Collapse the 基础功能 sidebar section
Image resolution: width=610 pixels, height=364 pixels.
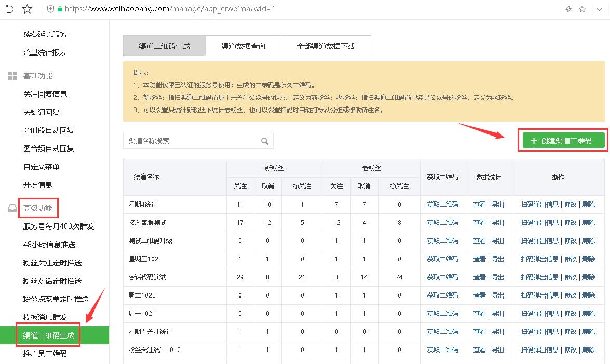click(38, 76)
